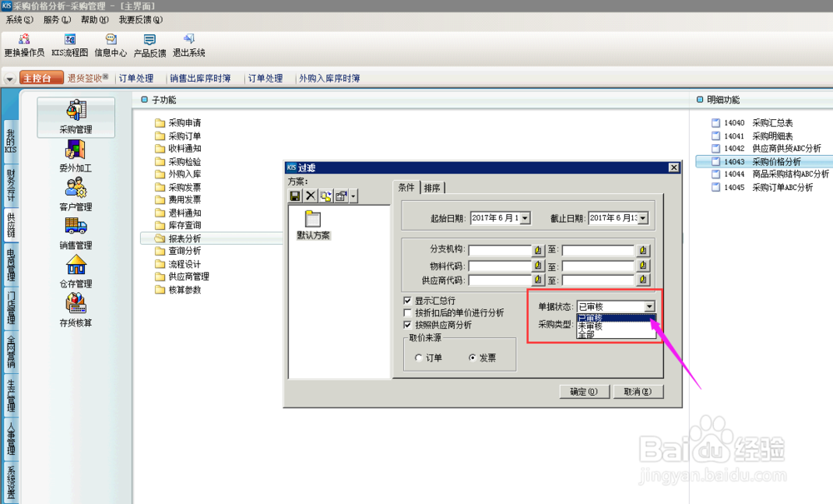
Task: Switch to the 条件 tab
Action: pos(407,187)
